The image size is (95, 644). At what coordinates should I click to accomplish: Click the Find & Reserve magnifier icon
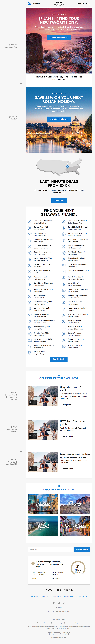[x=88, y=4]
